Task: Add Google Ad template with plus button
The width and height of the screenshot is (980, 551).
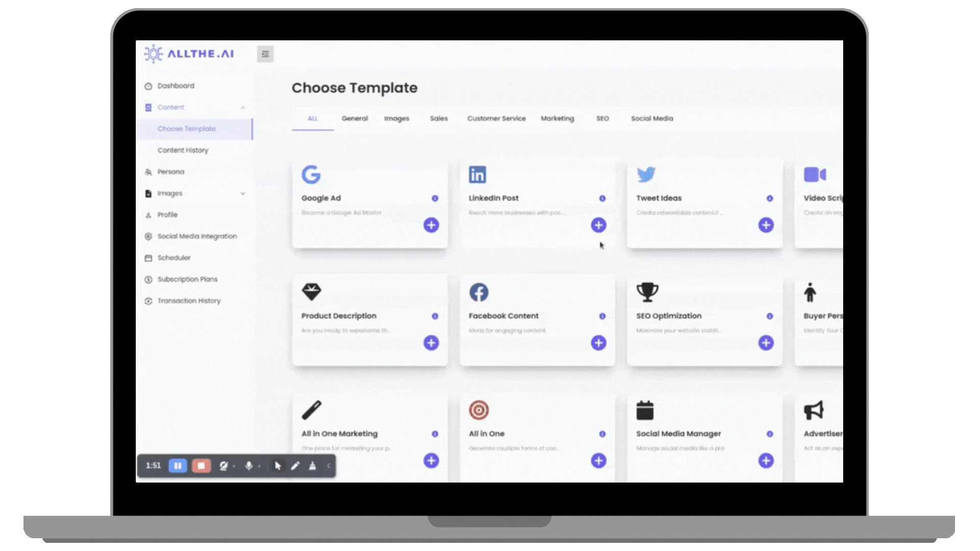Action: click(x=431, y=226)
